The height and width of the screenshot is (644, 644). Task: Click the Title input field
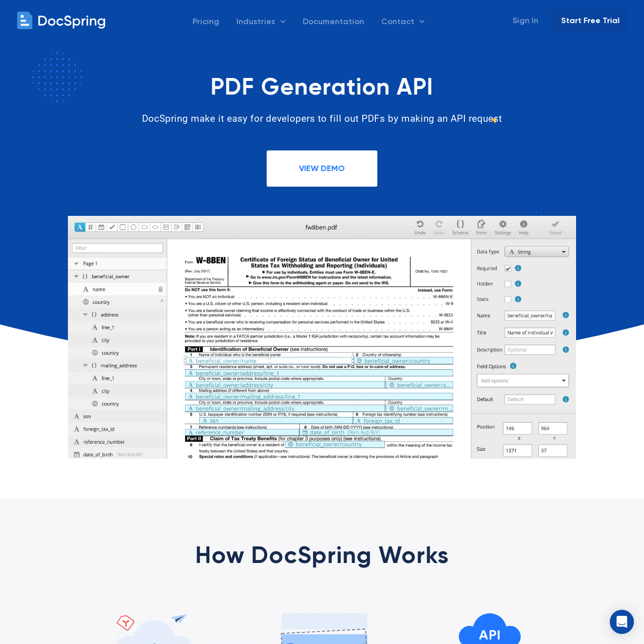tap(530, 333)
